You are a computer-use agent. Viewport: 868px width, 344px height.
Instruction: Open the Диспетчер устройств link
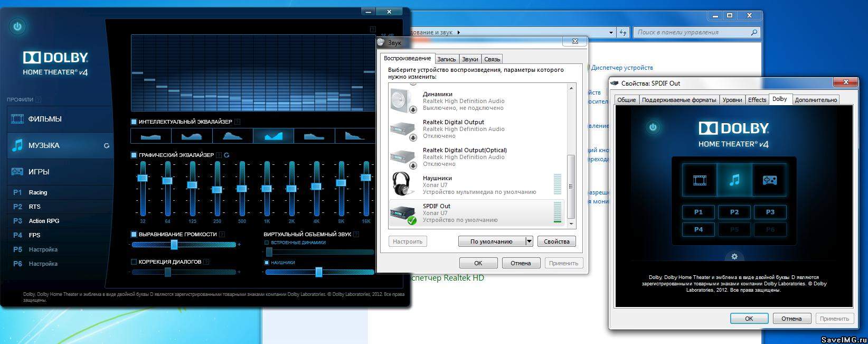[x=622, y=68]
